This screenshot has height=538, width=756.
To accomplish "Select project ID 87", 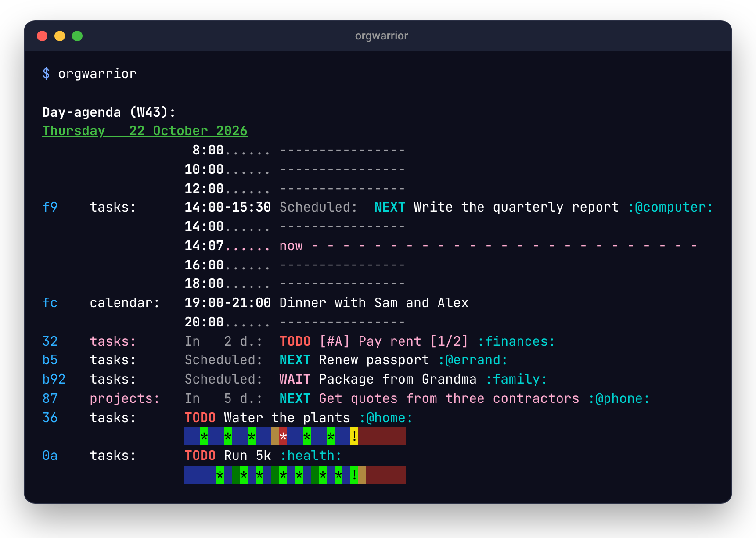I will tap(50, 398).
